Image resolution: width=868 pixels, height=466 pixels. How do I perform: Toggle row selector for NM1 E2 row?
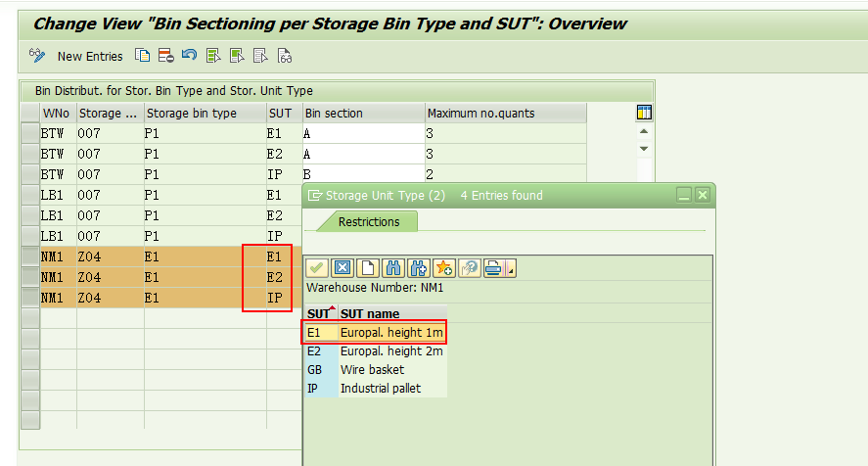click(x=30, y=277)
